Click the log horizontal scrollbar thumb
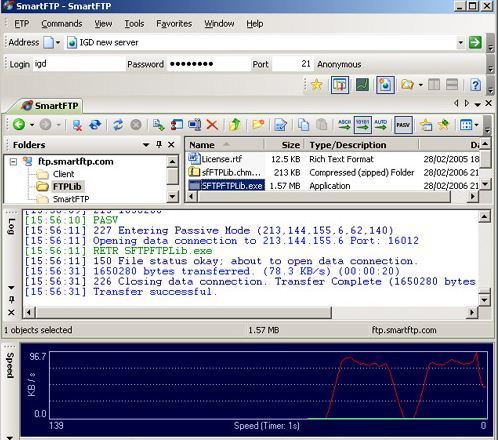Image resolution: width=498 pixels, height=440 pixels. 184,313
